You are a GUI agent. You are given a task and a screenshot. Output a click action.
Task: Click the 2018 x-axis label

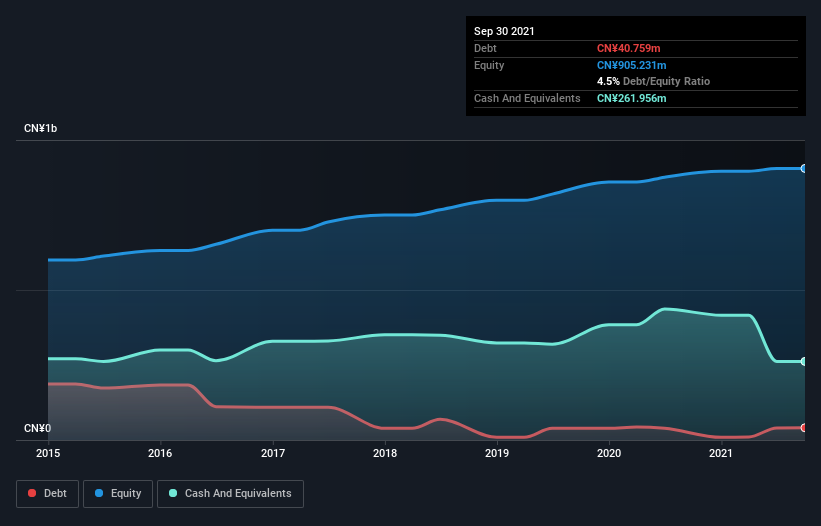[385, 453]
